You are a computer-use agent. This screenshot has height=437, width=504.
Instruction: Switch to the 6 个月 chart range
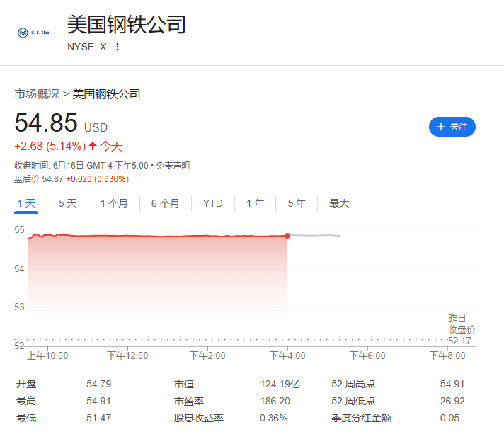click(x=165, y=203)
